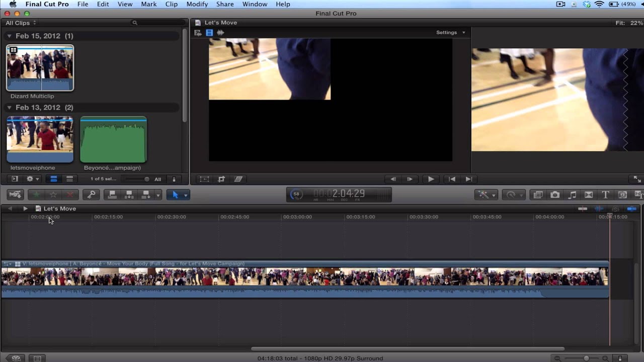
Task: Open the Music and Sound browser
Action: pos(572,195)
